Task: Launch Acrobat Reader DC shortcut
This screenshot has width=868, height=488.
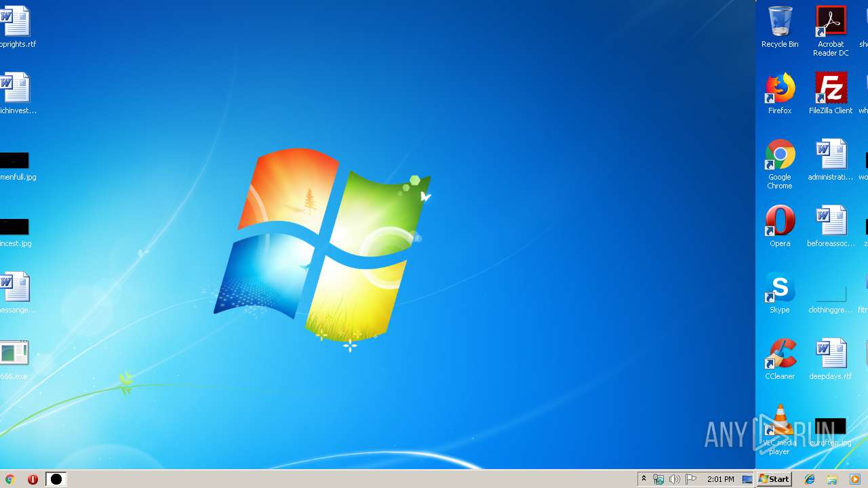Action: 831,30
